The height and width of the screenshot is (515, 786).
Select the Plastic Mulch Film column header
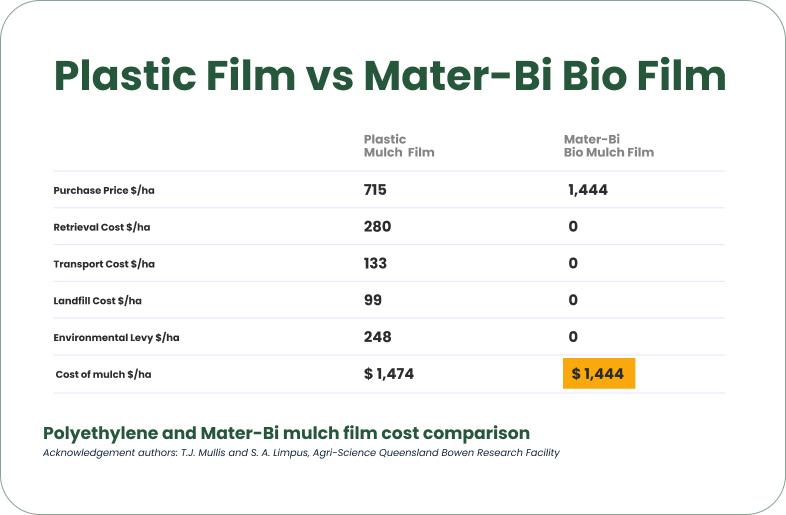(x=398, y=146)
